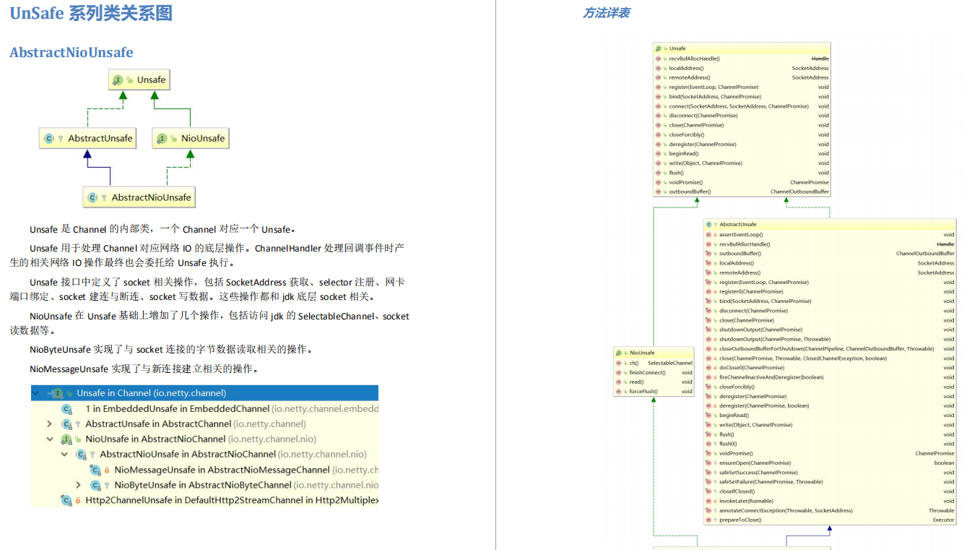Click the Unsafe node in the class diagram
This screenshot has width=980, height=550.
pyautogui.click(x=139, y=80)
